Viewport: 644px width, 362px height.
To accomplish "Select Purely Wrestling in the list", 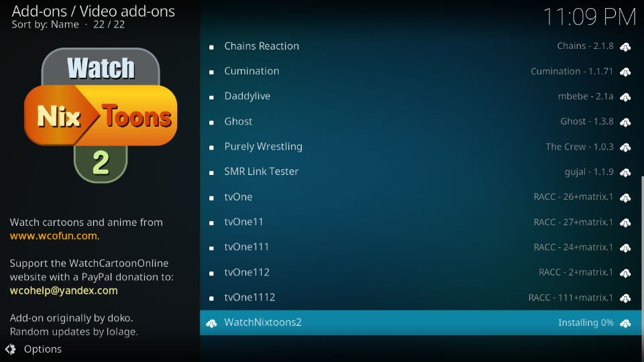I will click(421, 147).
